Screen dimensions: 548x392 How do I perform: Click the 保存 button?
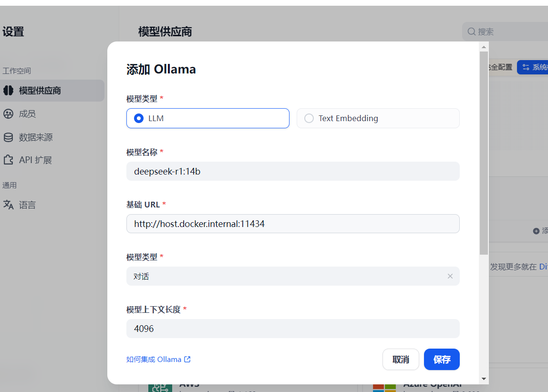pos(442,360)
